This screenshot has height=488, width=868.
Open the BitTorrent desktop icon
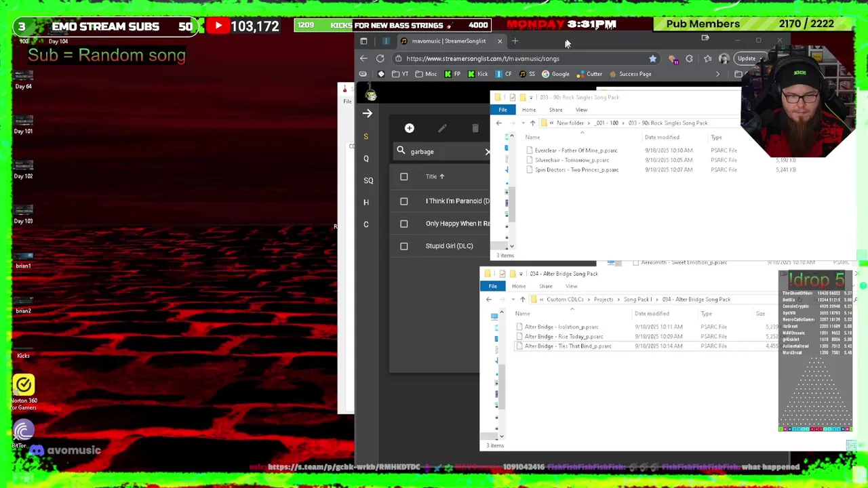(x=23, y=434)
